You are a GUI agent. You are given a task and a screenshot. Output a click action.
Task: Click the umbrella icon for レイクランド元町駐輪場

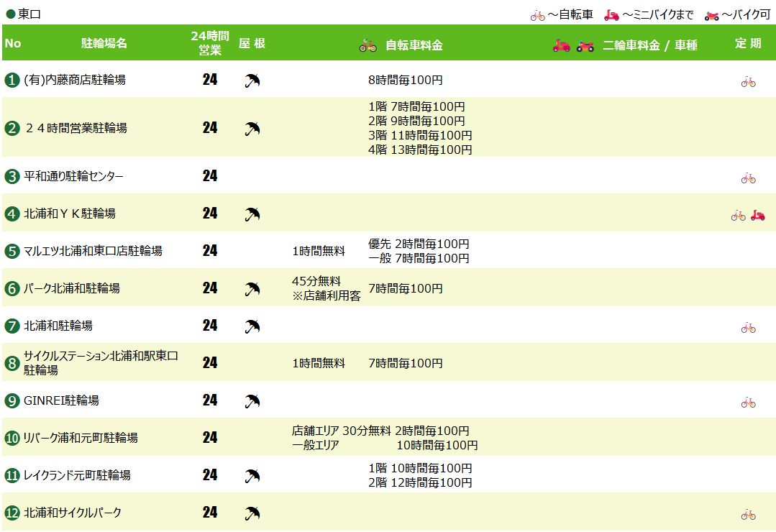[x=252, y=476]
